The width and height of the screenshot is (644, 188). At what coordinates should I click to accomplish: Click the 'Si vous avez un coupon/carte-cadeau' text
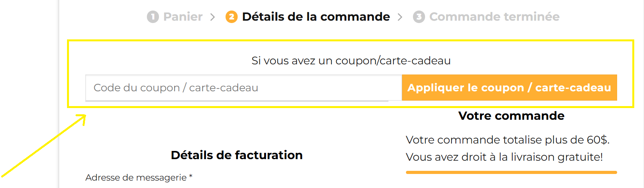point(351,61)
